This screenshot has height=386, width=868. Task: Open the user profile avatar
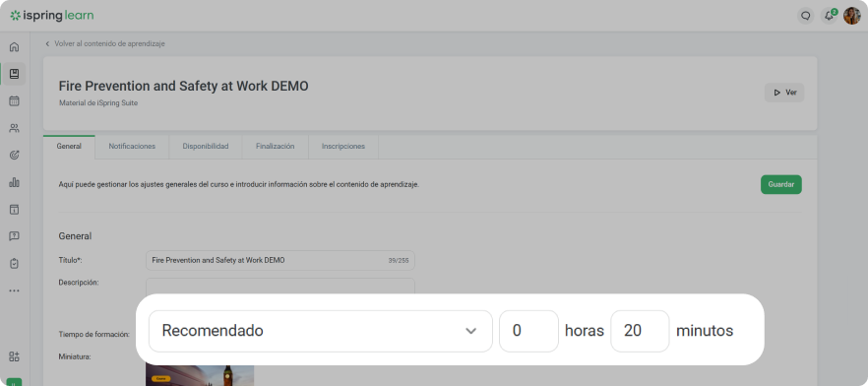pyautogui.click(x=851, y=16)
